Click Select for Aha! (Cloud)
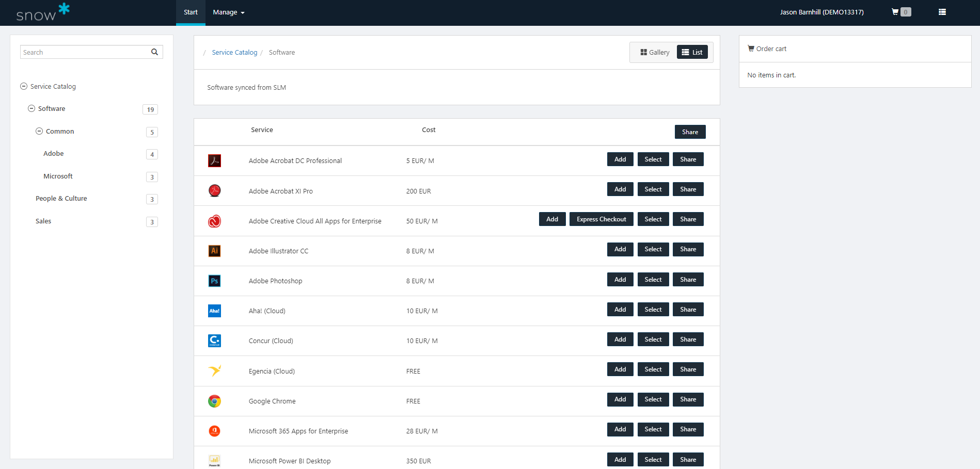The width and height of the screenshot is (980, 469). tap(653, 310)
